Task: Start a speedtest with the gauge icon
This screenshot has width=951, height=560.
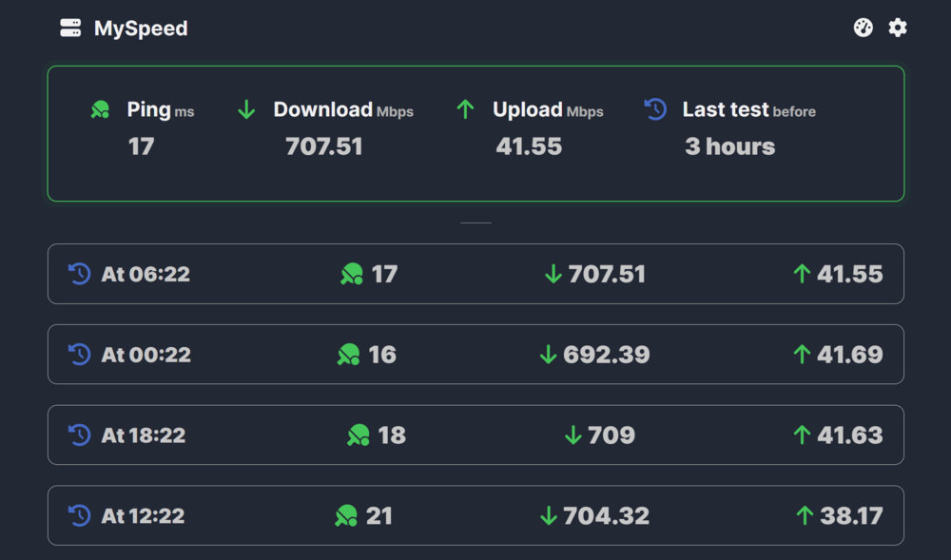Action: click(x=864, y=28)
